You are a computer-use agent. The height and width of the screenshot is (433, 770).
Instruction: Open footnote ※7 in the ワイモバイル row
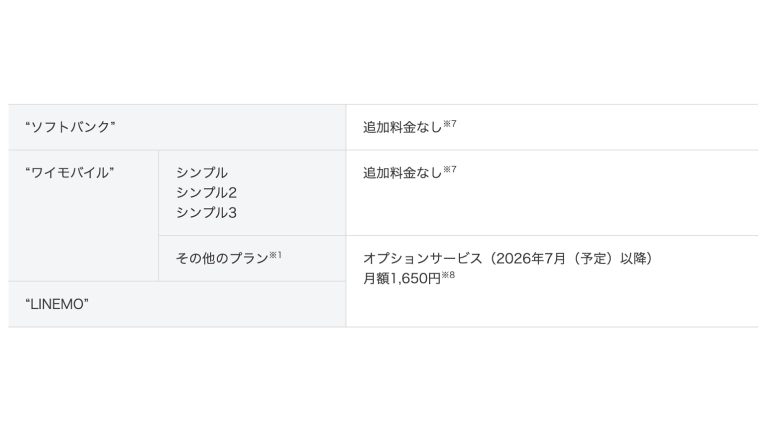click(x=450, y=168)
